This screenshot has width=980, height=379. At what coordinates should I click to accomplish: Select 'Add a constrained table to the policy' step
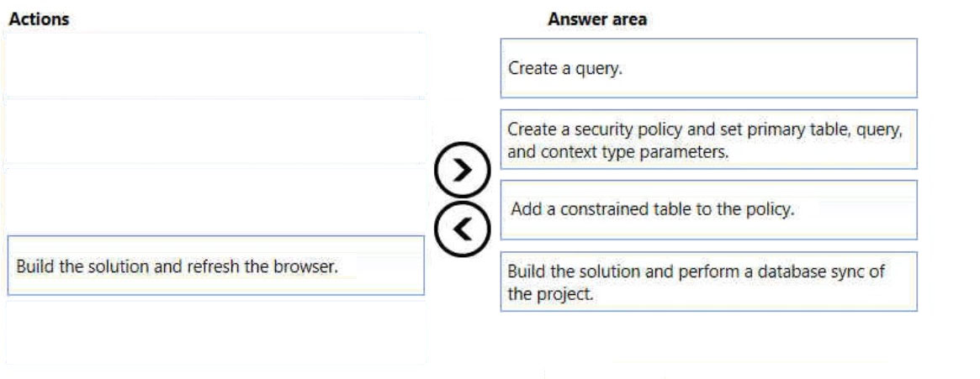(x=709, y=210)
